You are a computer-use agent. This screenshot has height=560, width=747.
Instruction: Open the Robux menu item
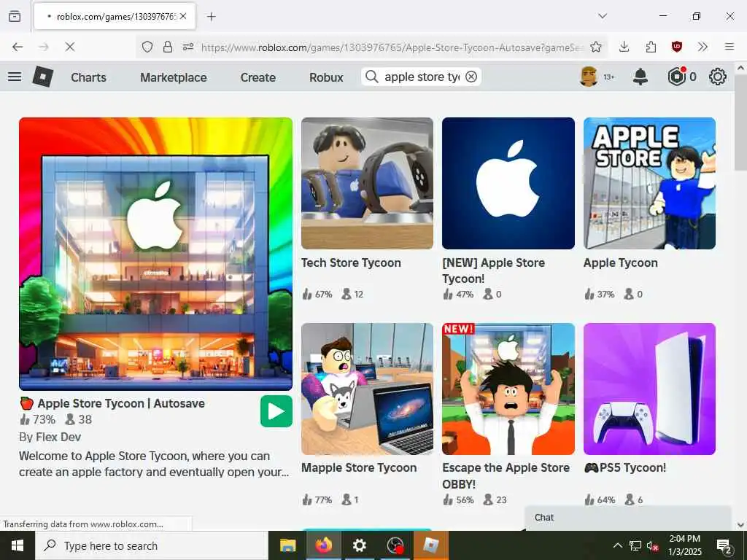coord(326,77)
